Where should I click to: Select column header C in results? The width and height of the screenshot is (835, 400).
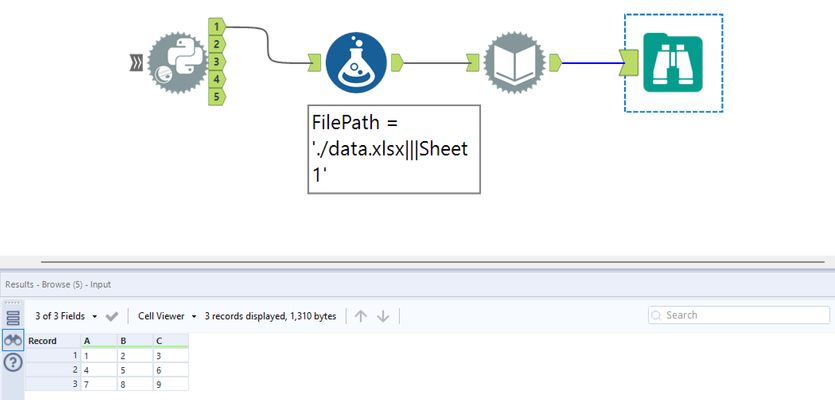point(170,341)
